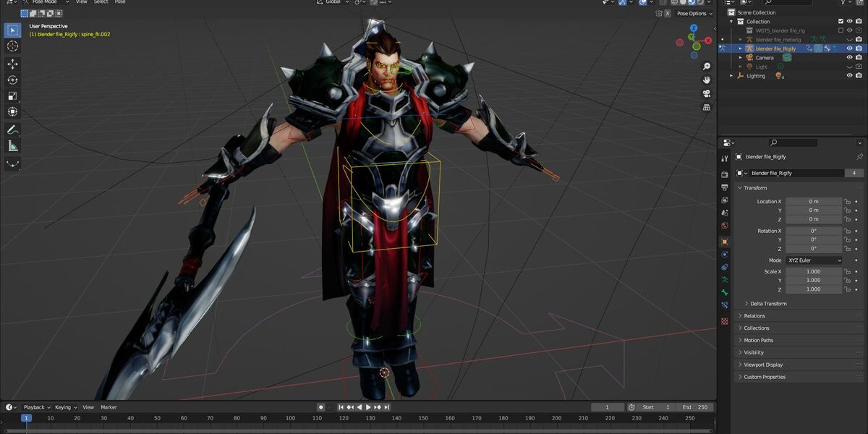Collapse the Collection tree item
Viewport: 868px width, 434px height.
[x=731, y=22]
